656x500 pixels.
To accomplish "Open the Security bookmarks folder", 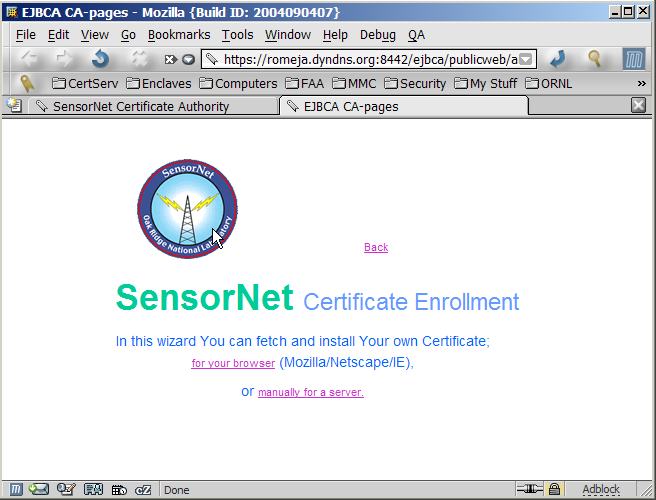I will 415,84.
